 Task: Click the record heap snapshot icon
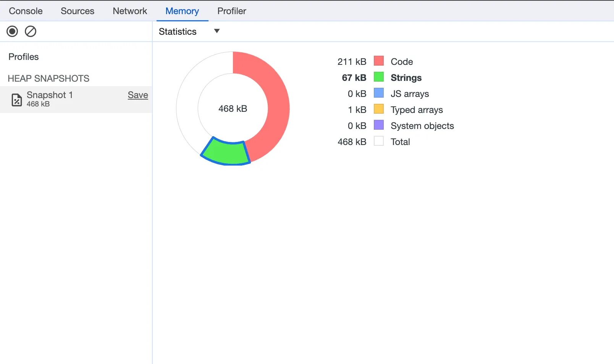pos(12,31)
